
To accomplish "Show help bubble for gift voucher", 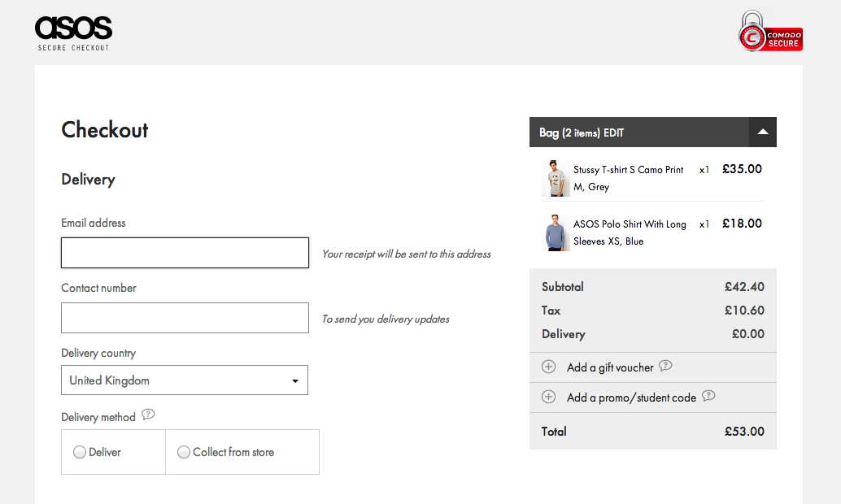I will (665, 366).
